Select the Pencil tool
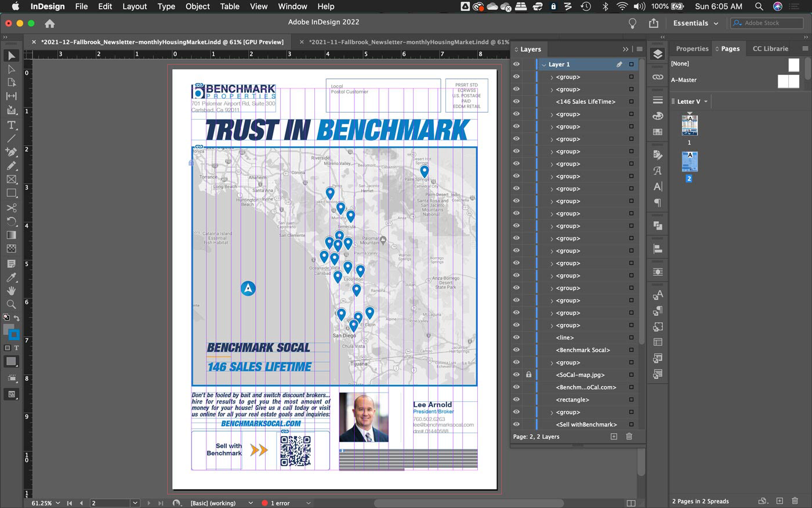 click(x=11, y=165)
